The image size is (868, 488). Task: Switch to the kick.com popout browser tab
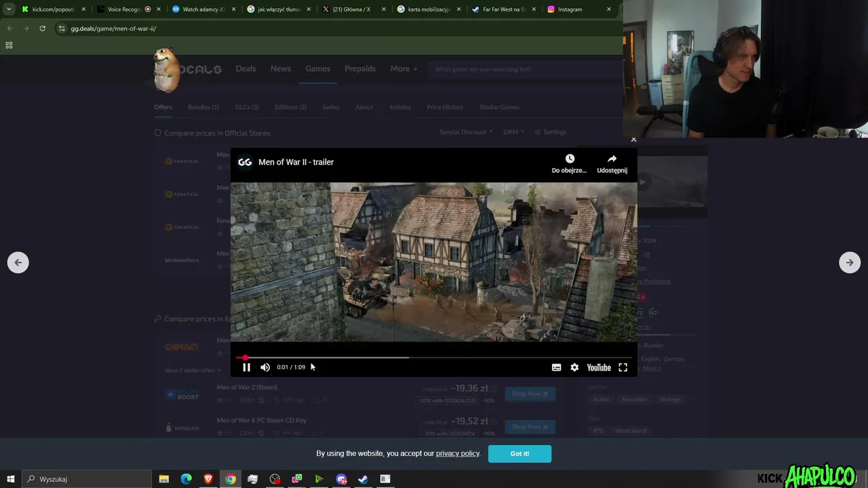tap(53, 9)
